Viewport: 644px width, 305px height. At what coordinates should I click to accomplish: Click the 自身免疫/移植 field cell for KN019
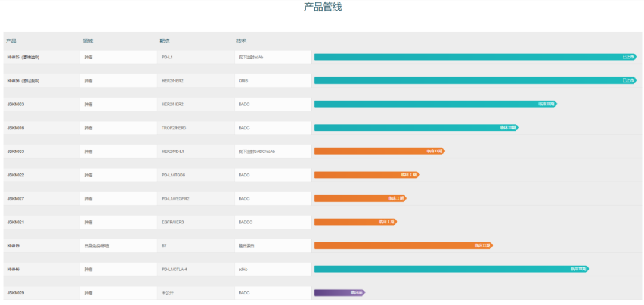point(118,246)
